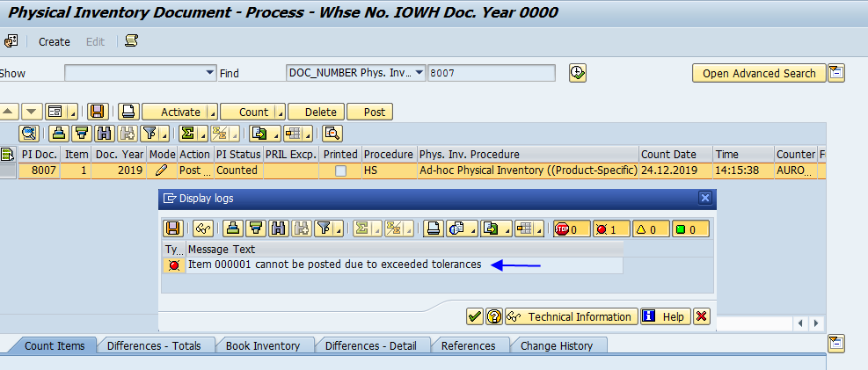
Task: Sort ascending in main grid toolbar
Action: pos(60,133)
